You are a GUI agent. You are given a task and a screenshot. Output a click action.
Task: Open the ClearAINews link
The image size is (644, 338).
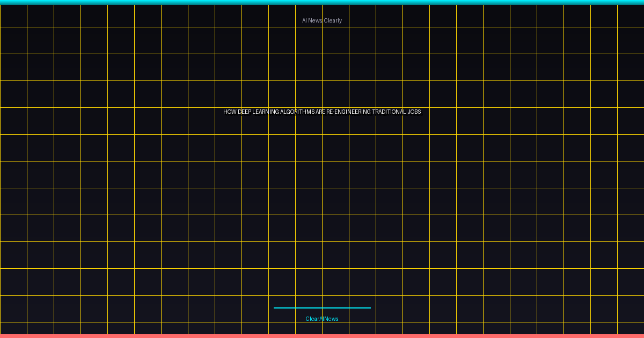(322, 319)
